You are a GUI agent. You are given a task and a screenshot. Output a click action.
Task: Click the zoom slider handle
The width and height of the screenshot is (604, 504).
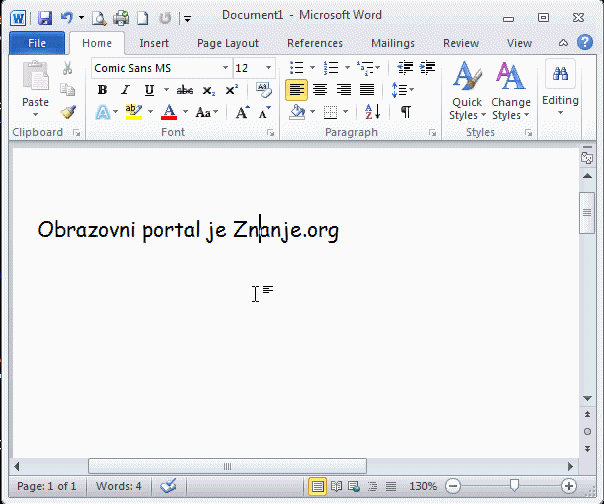click(x=514, y=486)
